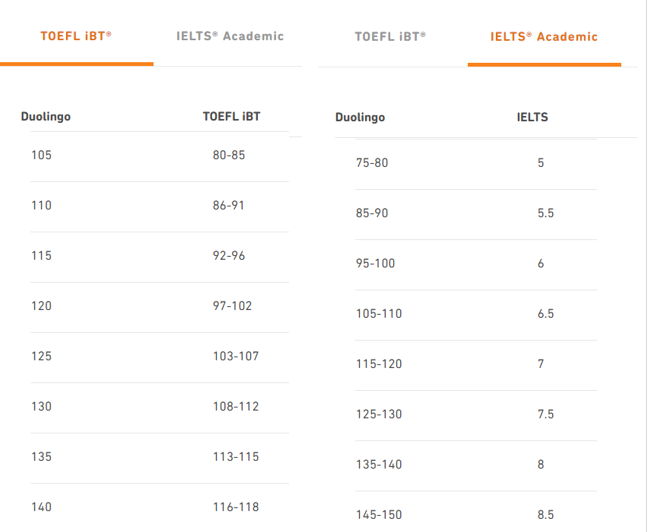647x532 pixels.
Task: Select the 115-120 Duolingo range
Action: 379,364
